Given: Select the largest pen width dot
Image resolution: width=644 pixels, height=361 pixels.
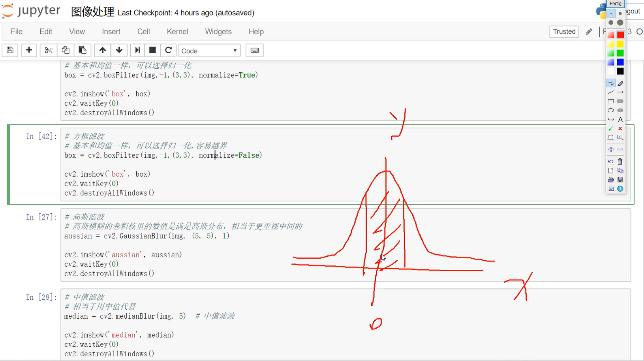Looking at the screenshot, I should pyautogui.click(x=620, y=23).
